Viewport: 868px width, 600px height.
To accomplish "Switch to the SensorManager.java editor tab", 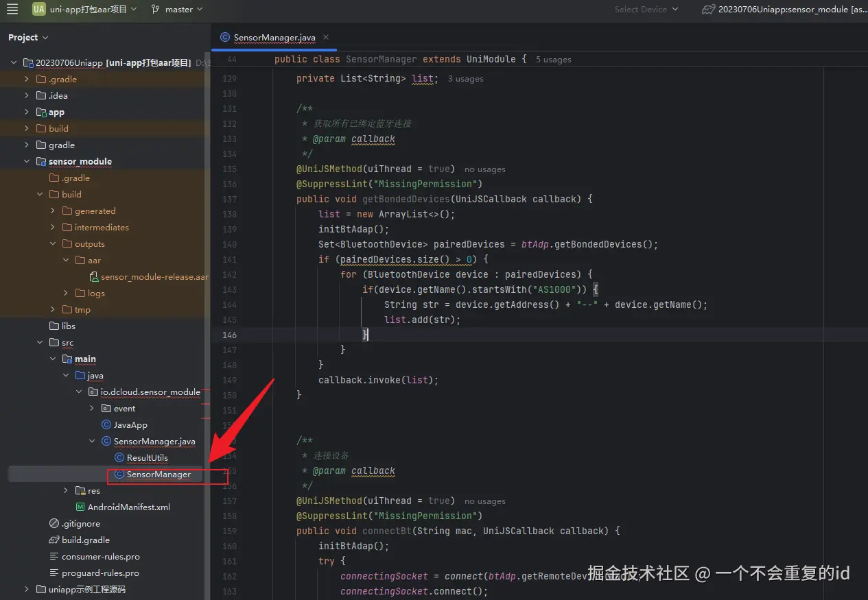I will point(274,37).
